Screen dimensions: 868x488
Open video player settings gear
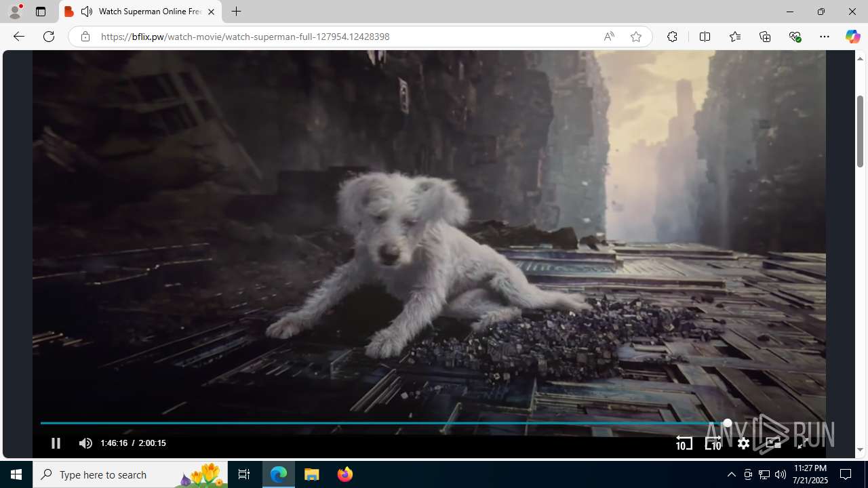pyautogui.click(x=743, y=443)
